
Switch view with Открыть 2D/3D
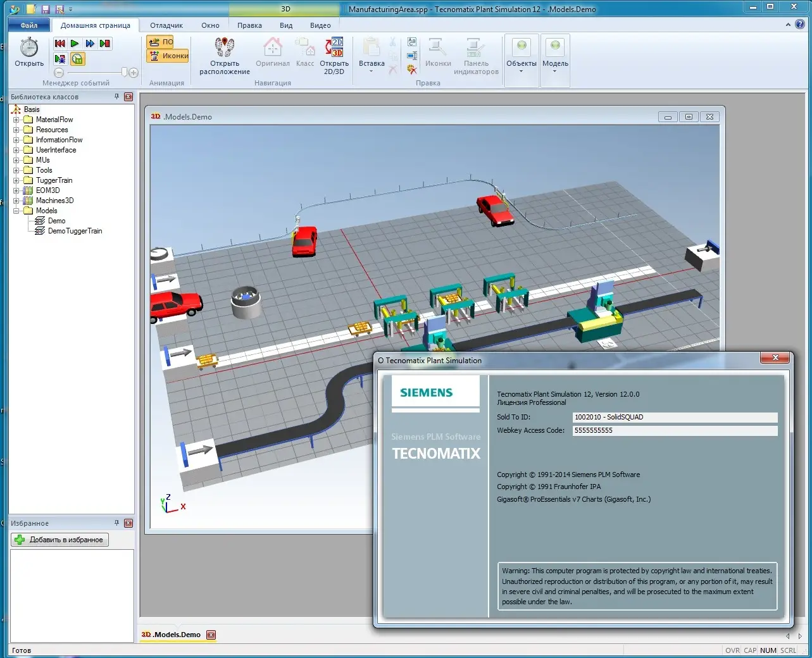click(x=334, y=56)
